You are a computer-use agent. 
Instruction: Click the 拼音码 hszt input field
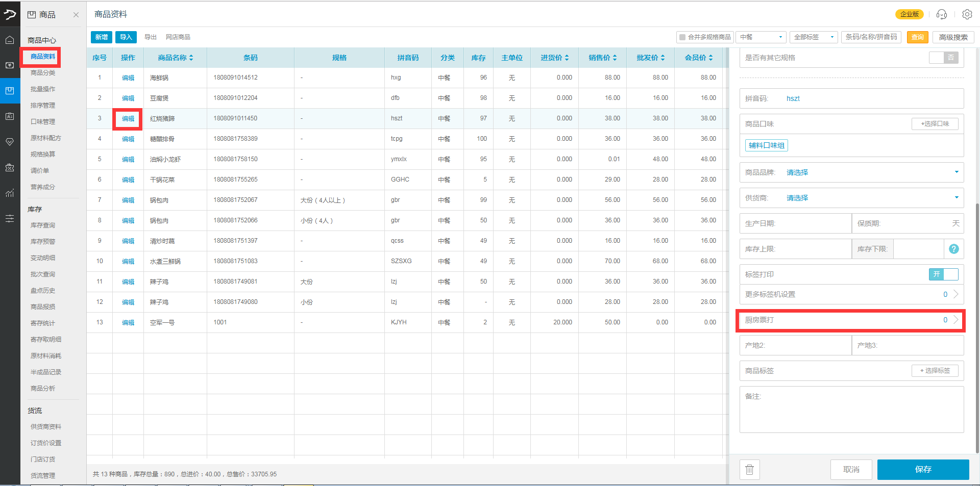[x=851, y=98]
